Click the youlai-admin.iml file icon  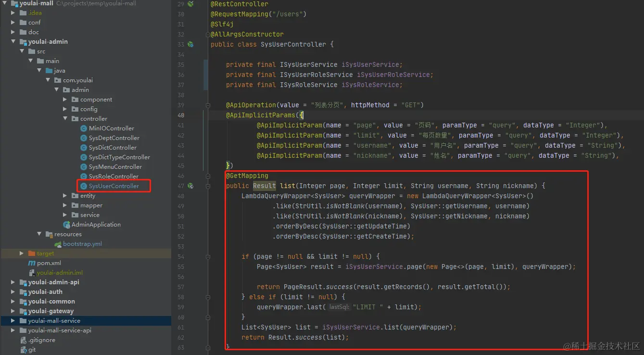[32, 273]
